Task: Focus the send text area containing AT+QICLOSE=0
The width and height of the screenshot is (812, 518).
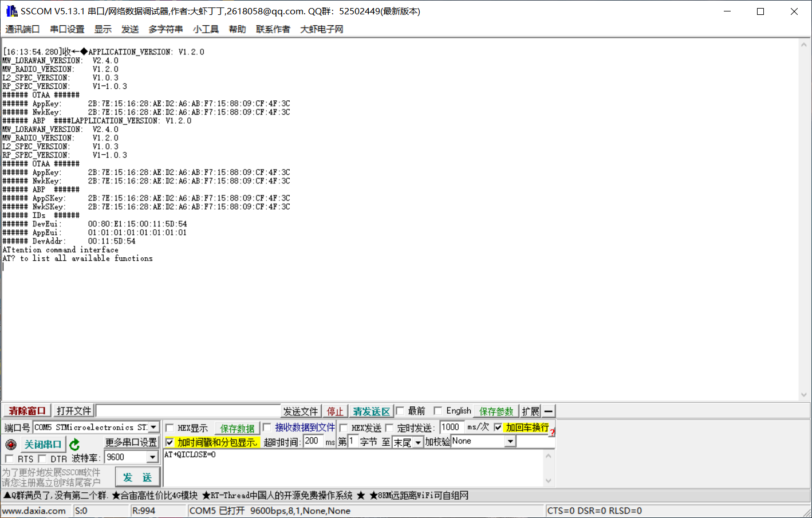Action: point(353,468)
